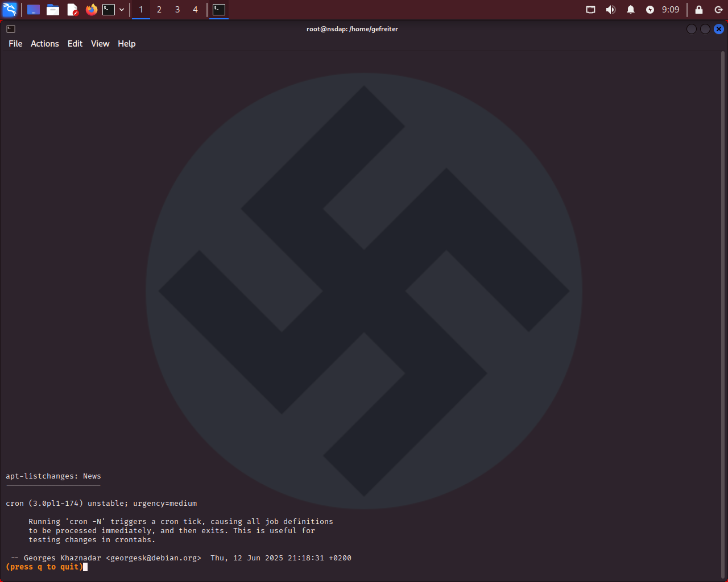Click the terminal's vertical scrollbar

[x=723, y=314]
